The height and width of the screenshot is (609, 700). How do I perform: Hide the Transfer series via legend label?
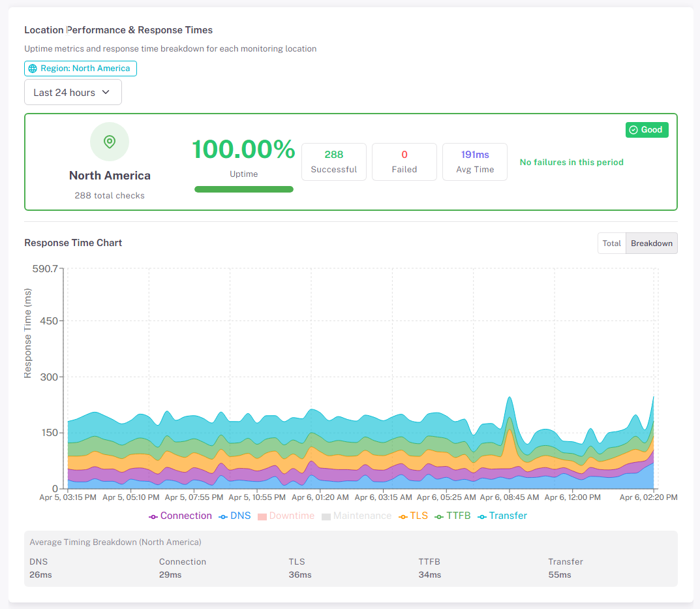[x=508, y=516]
